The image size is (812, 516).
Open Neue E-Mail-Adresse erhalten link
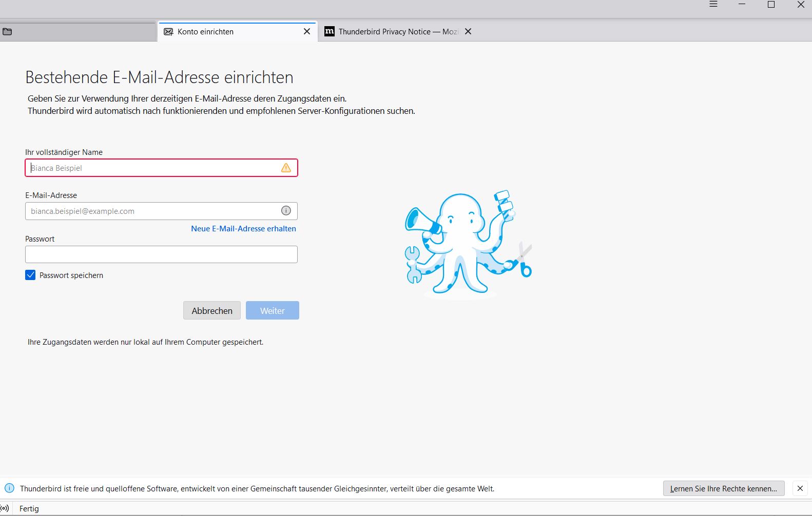click(243, 229)
